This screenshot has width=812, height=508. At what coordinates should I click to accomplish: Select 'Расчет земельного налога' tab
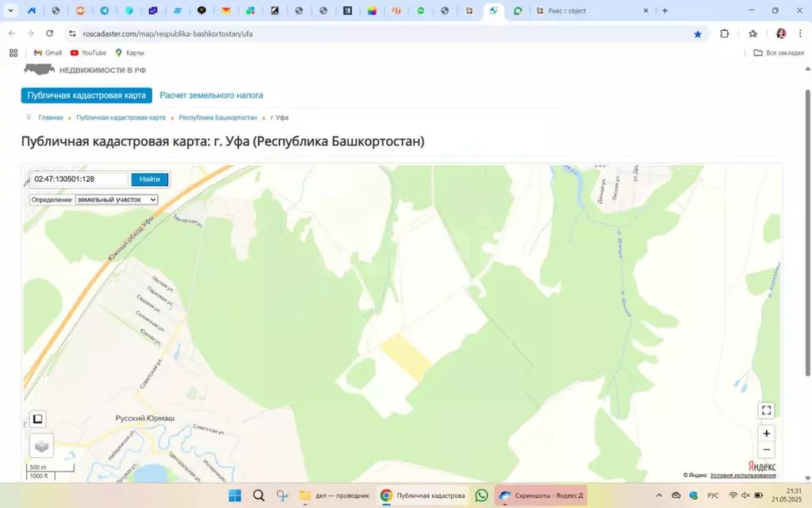211,95
